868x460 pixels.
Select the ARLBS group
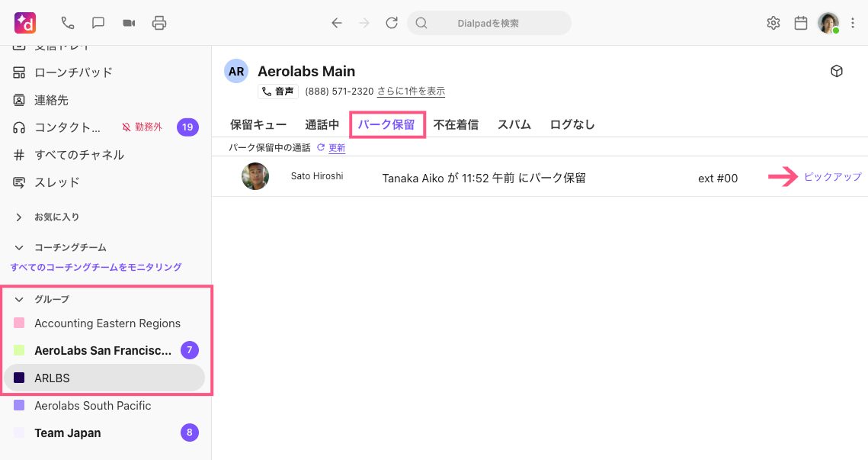tap(104, 378)
